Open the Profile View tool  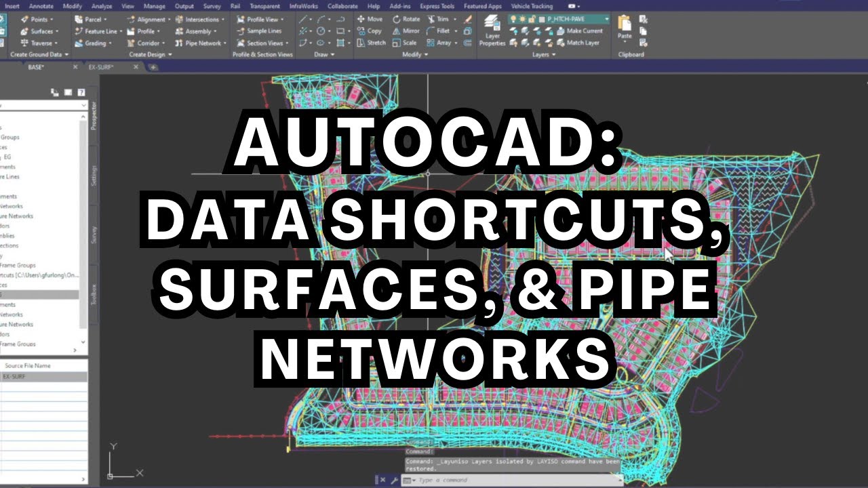pyautogui.click(x=260, y=19)
